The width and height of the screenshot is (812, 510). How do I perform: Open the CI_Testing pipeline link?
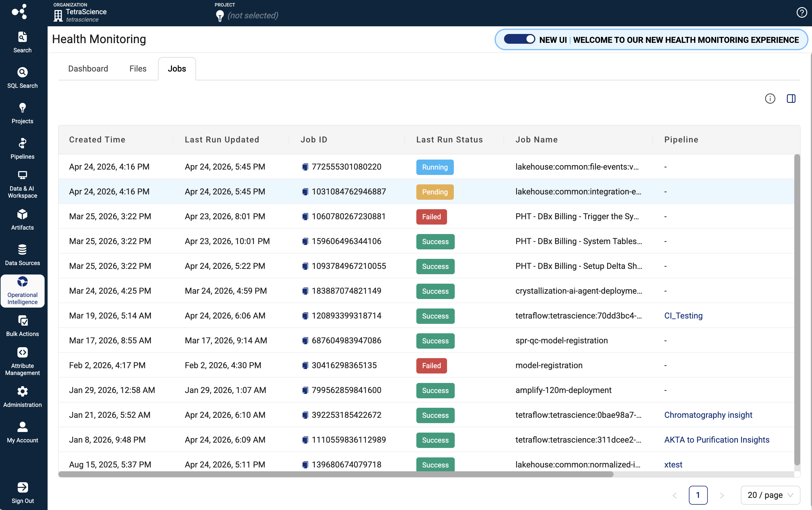[683, 316]
